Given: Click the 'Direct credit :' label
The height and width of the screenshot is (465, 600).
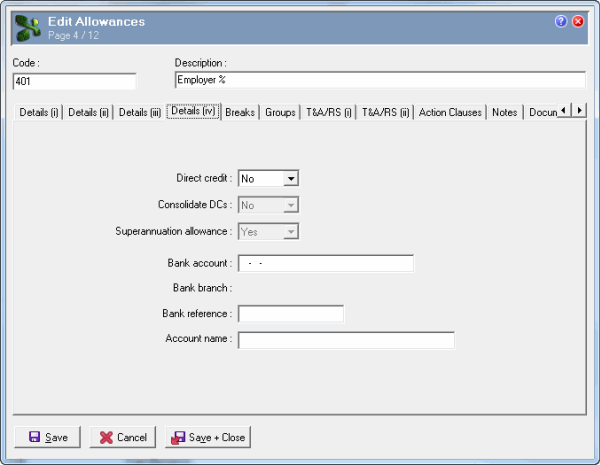Looking at the screenshot, I should coord(204,178).
